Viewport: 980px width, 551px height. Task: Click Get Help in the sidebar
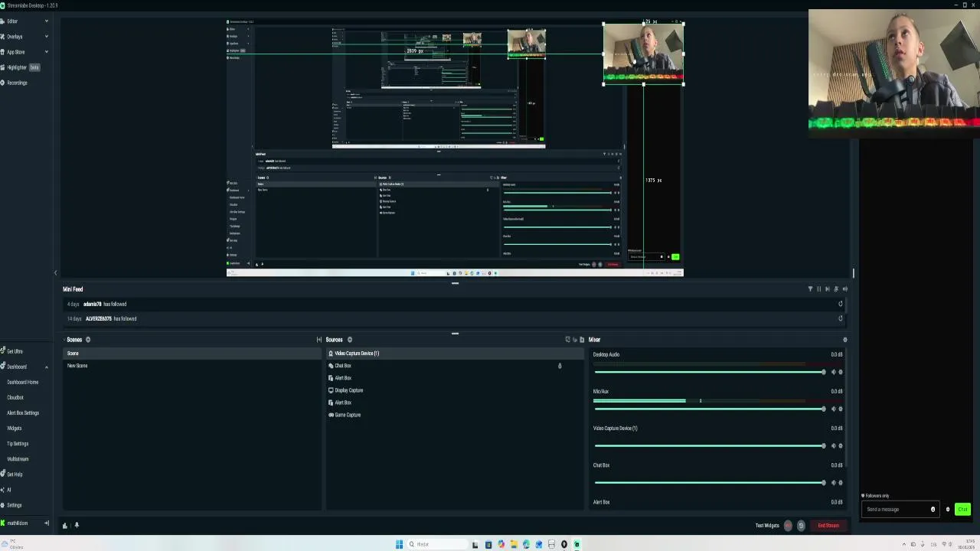(15, 474)
